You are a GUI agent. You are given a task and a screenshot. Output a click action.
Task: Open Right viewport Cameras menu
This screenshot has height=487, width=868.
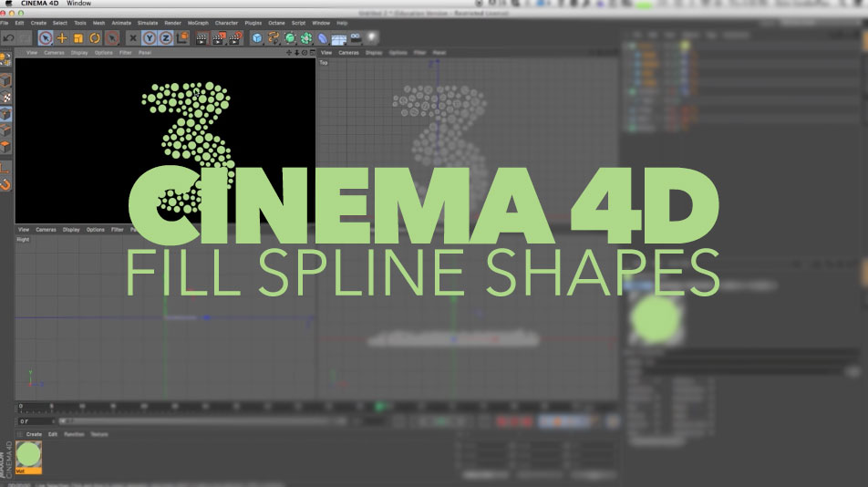click(46, 230)
